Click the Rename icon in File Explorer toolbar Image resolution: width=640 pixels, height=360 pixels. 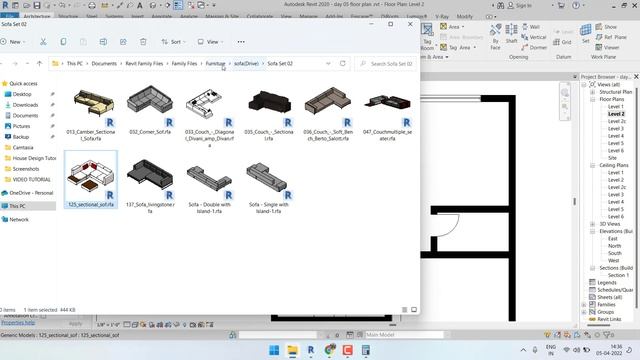point(103,42)
